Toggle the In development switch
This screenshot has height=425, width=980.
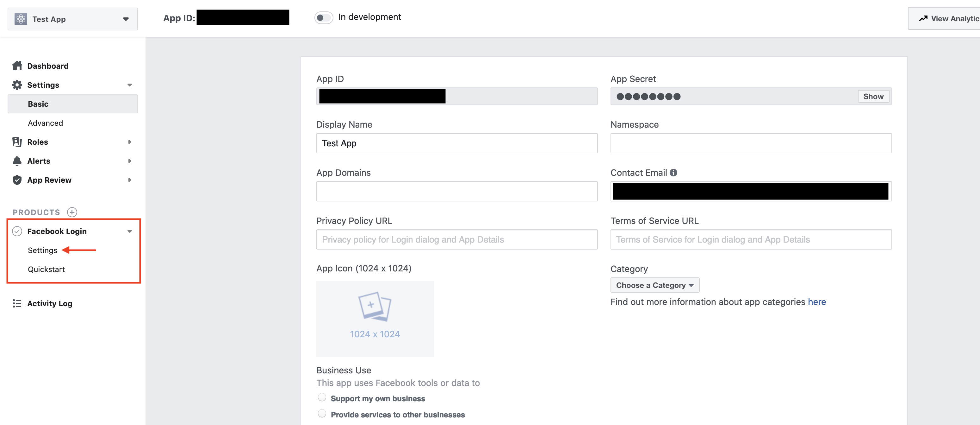(323, 17)
